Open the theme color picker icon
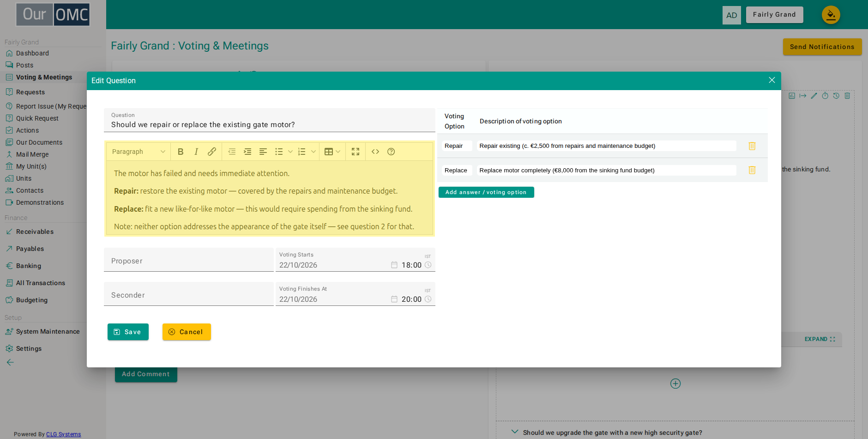This screenshot has width=868, height=439. 831,15
